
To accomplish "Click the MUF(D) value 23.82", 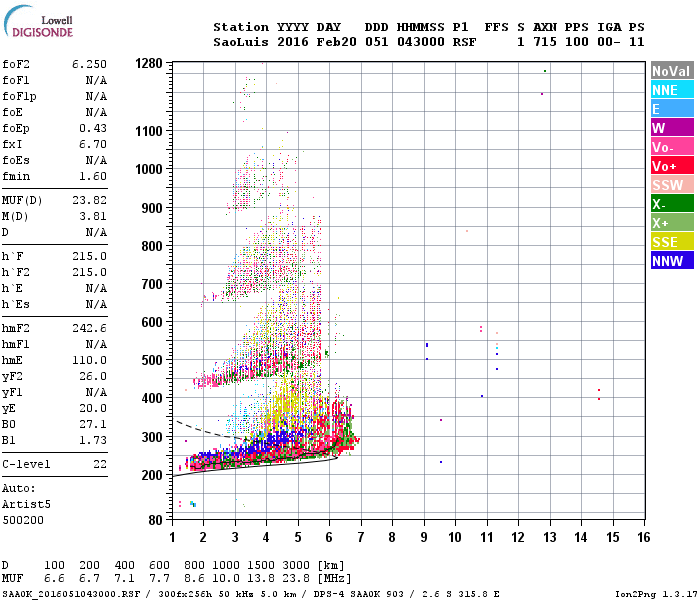I will tap(90, 200).
